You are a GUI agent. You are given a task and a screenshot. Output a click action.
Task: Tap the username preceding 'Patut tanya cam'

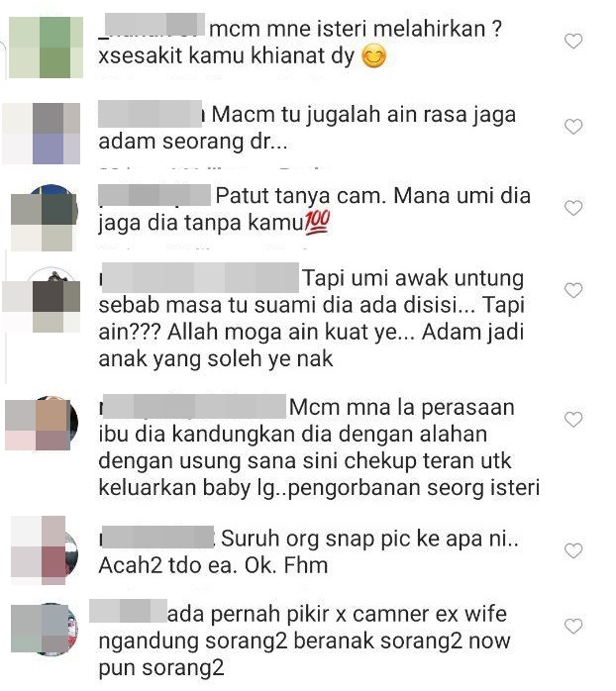click(154, 195)
